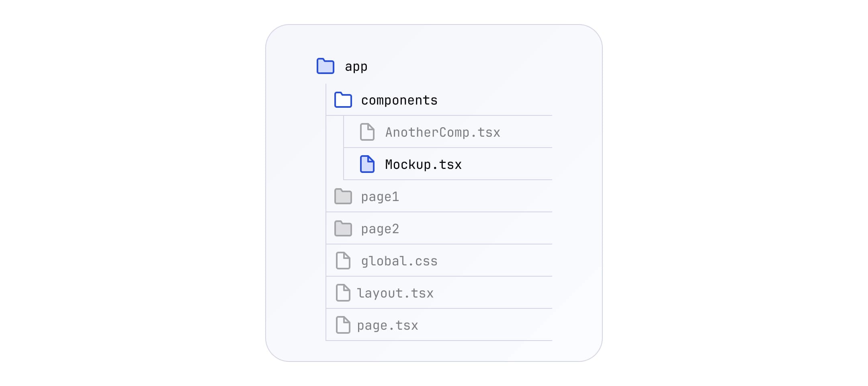Click the page.tsx file icon

pos(343,325)
